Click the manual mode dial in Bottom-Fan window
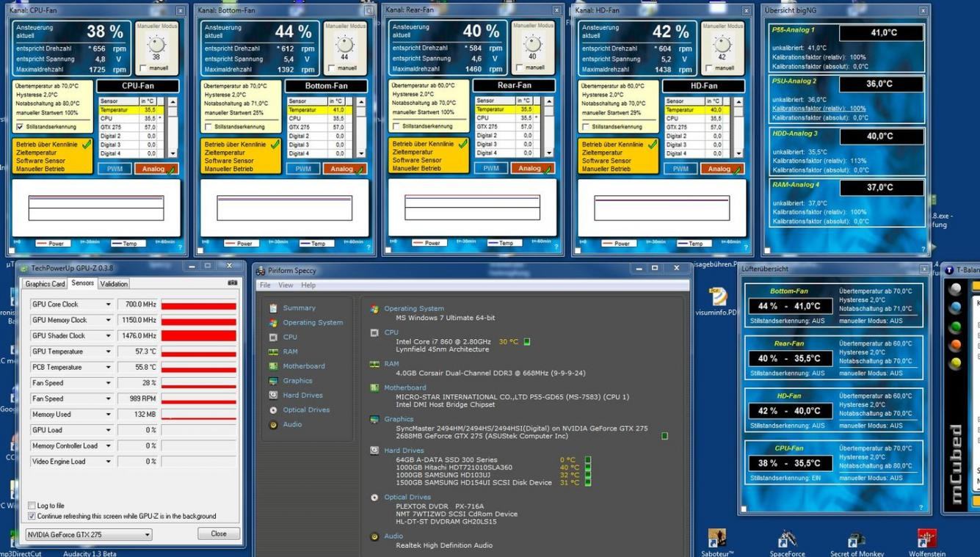 344,45
